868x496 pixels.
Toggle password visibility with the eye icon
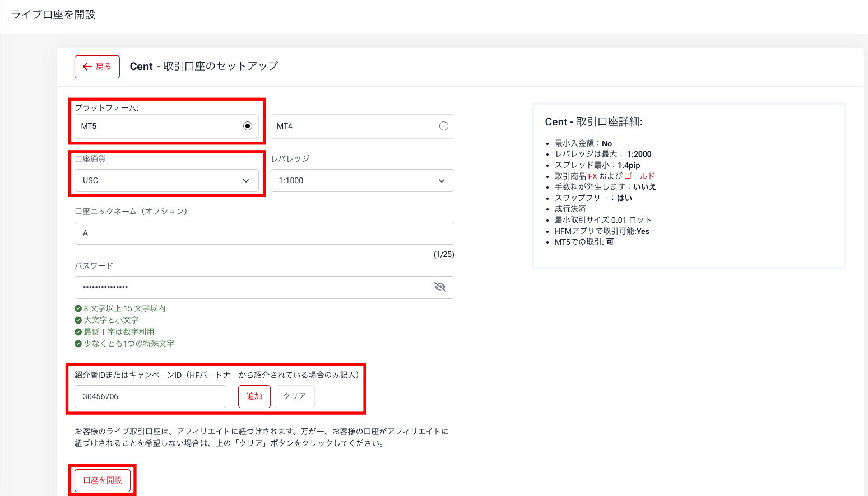(x=440, y=287)
